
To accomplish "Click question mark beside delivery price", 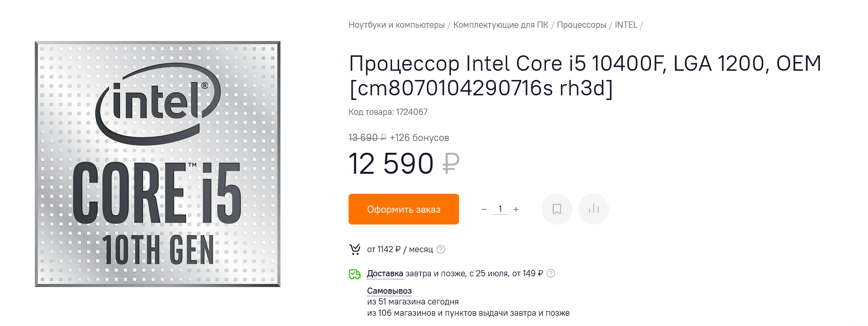I will pos(551,273).
